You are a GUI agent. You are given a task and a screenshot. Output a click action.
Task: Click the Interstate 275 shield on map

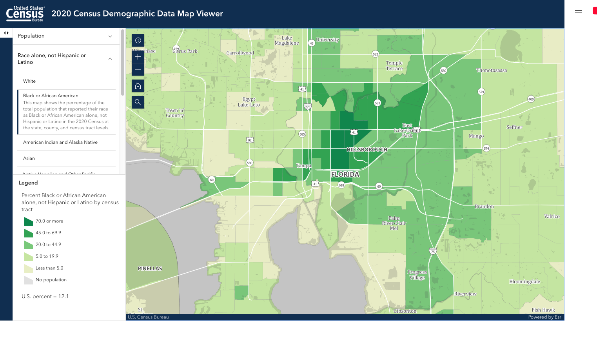308,107
